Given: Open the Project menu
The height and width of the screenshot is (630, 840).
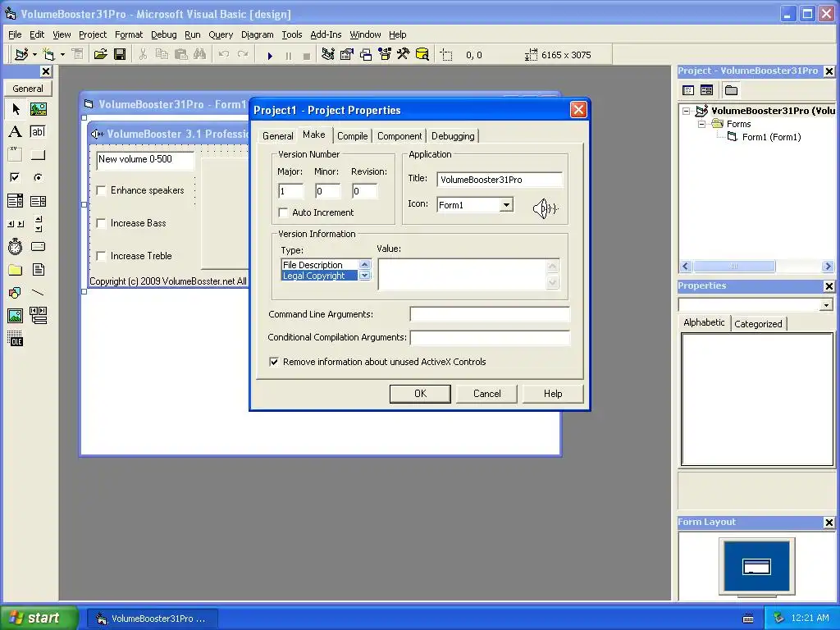Looking at the screenshot, I should tap(93, 34).
